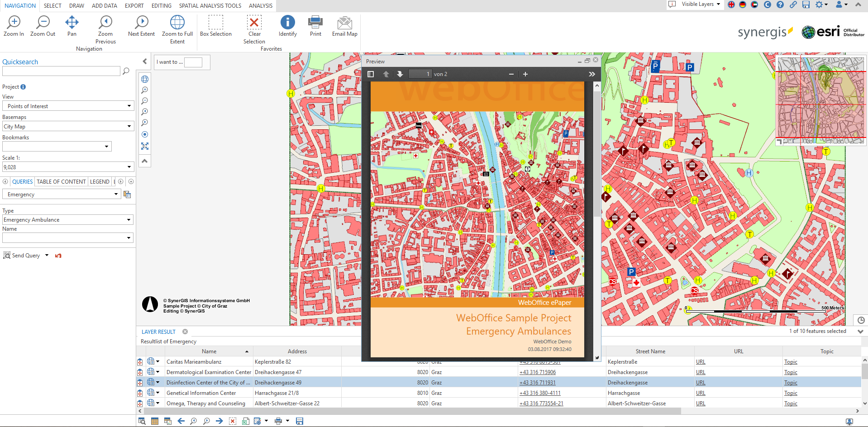This screenshot has width=868, height=427.
Task: Open the URL link for Genetical Information Center
Action: [x=701, y=393]
